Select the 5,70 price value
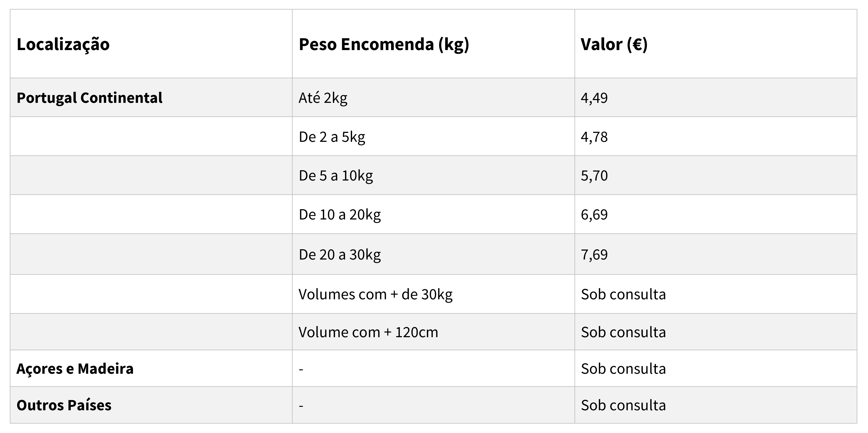Screen dimensions: 868x433 click(594, 176)
